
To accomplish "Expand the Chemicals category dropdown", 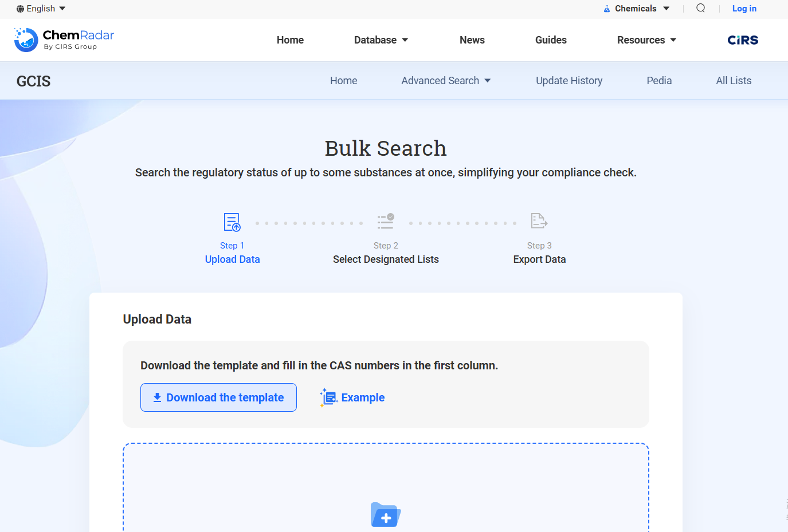I will coord(636,9).
